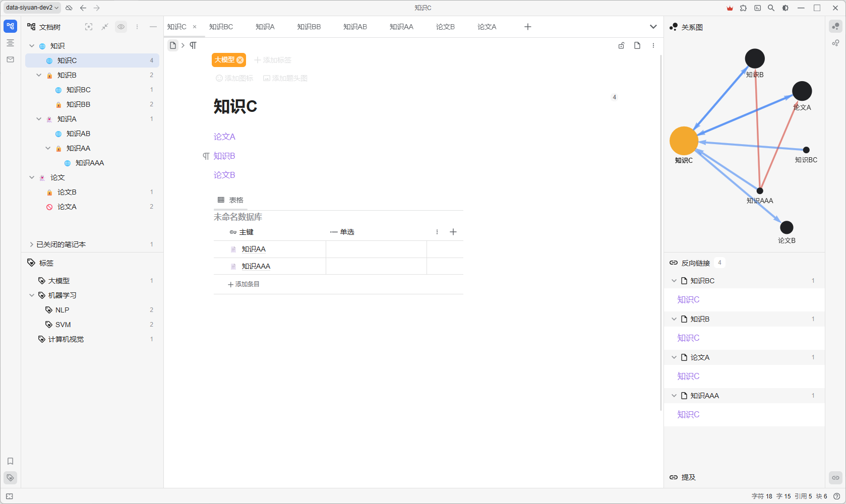Open the help icon in status bar
846x504 pixels.
tap(837, 496)
